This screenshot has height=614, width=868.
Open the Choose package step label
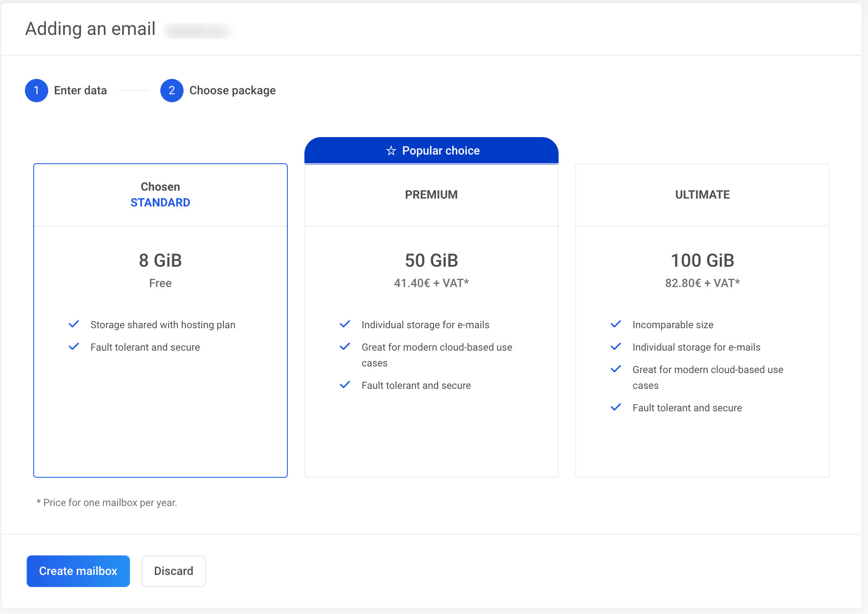[x=232, y=91]
